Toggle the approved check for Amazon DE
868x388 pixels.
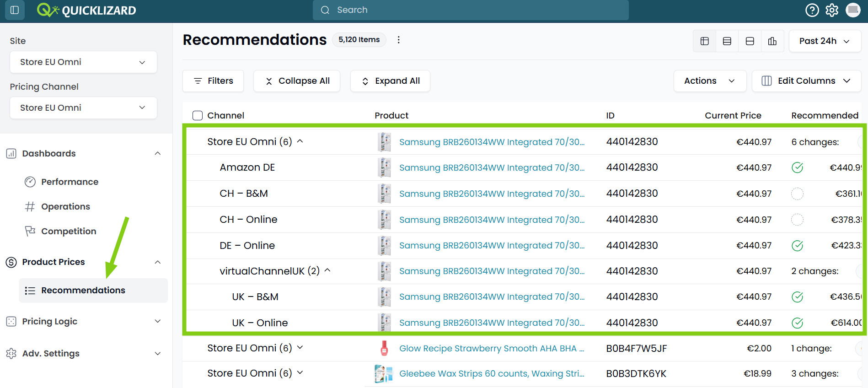(x=798, y=167)
